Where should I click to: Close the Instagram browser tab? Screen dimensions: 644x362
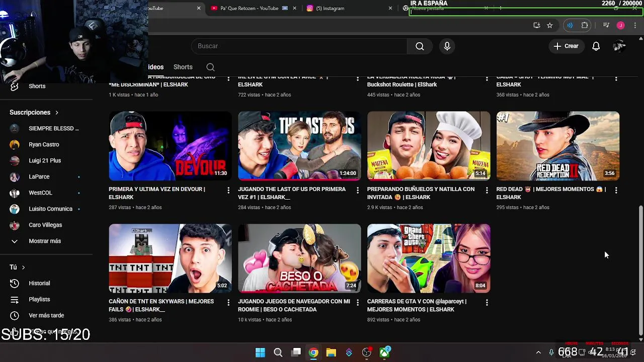(x=390, y=8)
